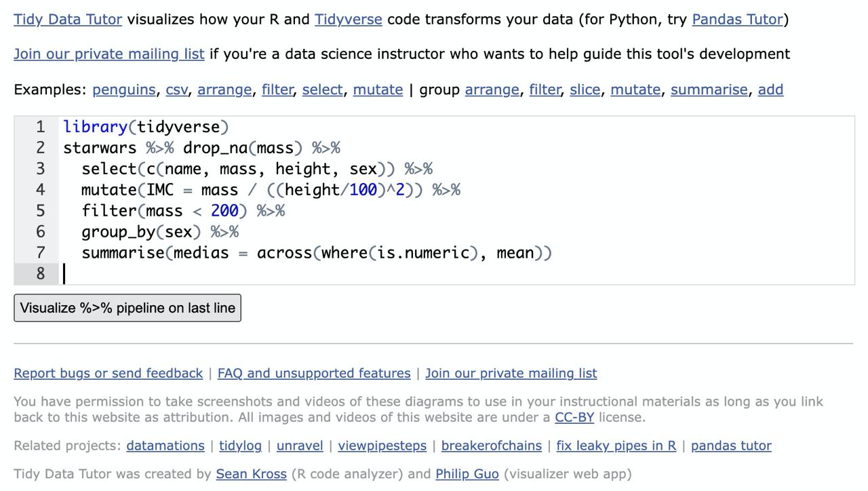Load the add example
This screenshot has width=868, height=491.
[x=770, y=90]
